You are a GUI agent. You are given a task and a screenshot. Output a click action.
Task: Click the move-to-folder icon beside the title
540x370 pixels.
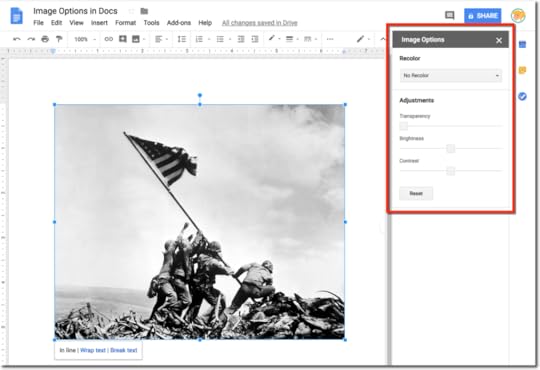click(144, 11)
